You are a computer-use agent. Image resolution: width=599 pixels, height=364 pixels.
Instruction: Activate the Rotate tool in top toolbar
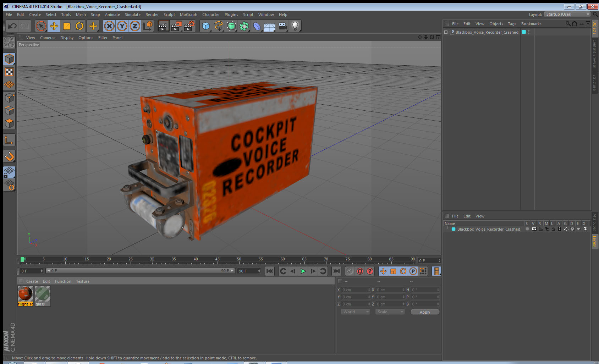click(79, 26)
